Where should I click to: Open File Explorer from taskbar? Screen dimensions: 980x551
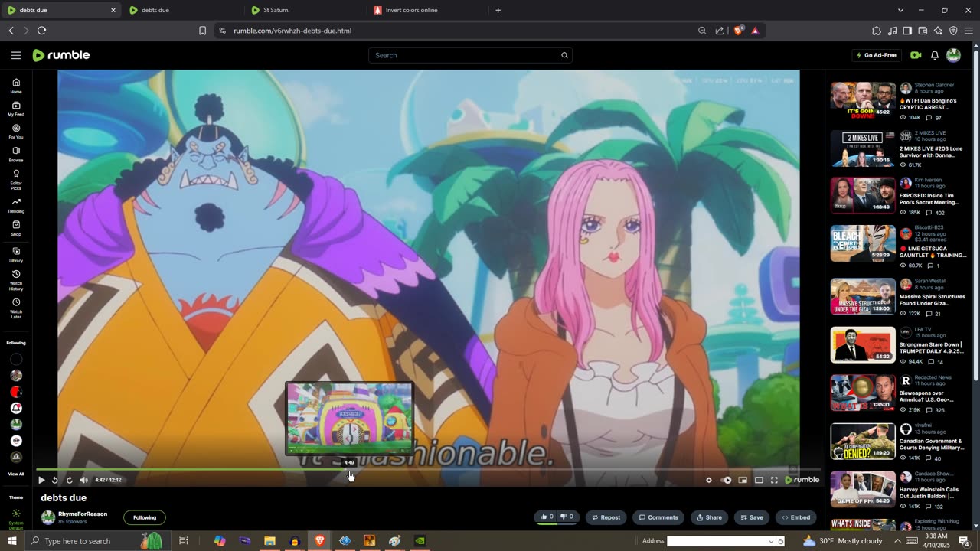pyautogui.click(x=269, y=541)
